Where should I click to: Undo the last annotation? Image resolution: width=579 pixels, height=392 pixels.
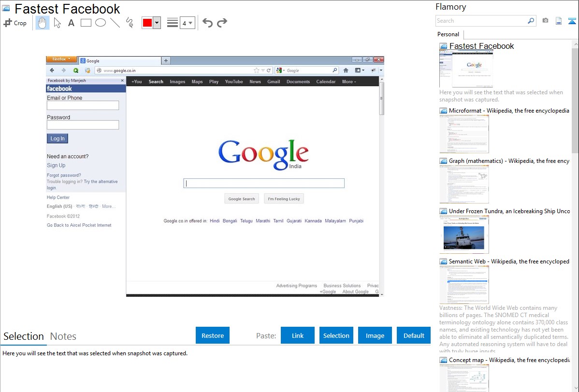click(x=207, y=23)
